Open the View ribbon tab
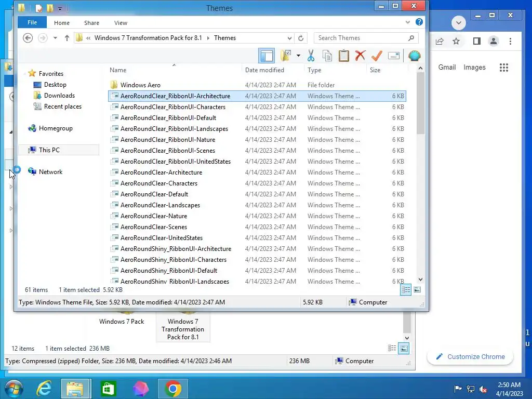Viewport: 532px width, 399px height. pos(121,23)
